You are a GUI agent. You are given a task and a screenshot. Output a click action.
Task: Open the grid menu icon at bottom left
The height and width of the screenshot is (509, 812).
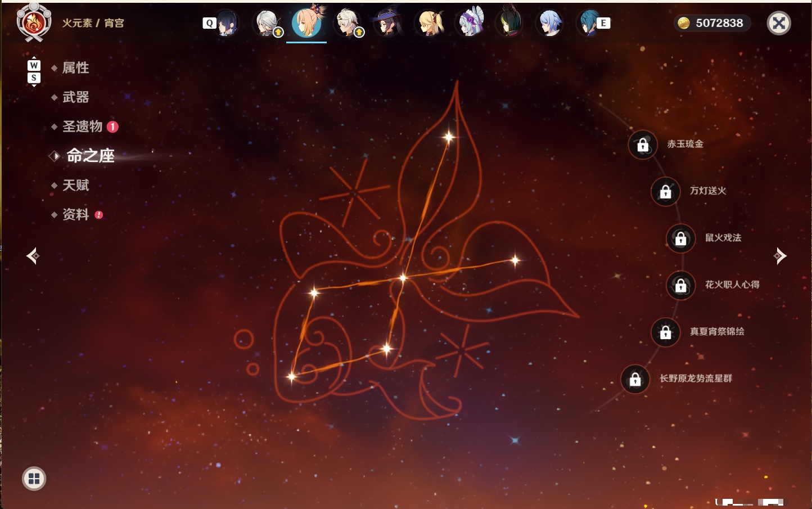coord(34,479)
